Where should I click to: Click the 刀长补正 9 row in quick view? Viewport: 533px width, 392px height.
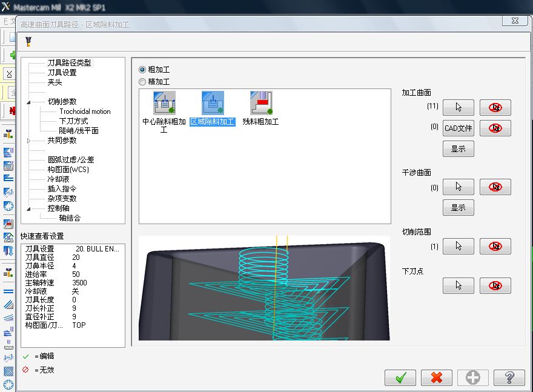coord(51,308)
